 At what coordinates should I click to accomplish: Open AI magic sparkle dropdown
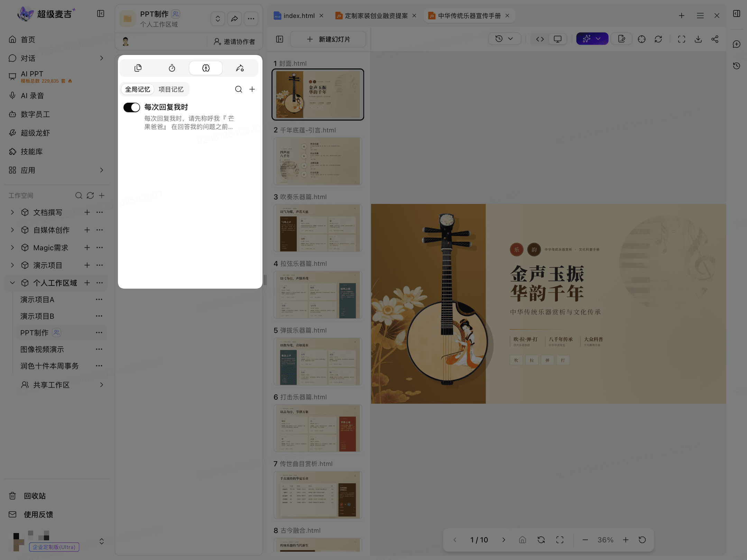592,39
